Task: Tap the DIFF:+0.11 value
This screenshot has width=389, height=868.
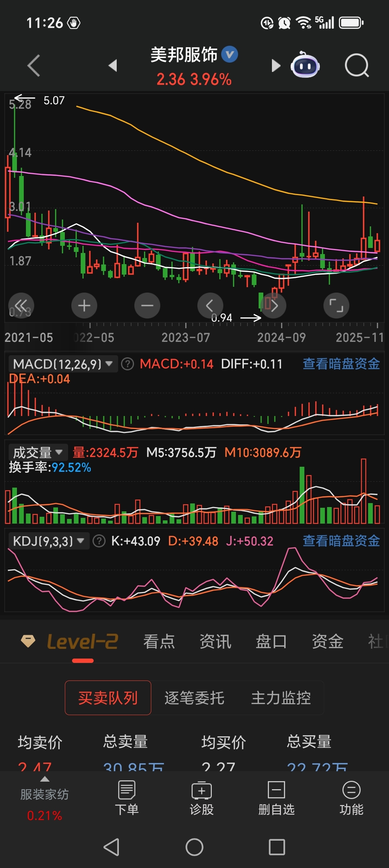Action: click(251, 364)
